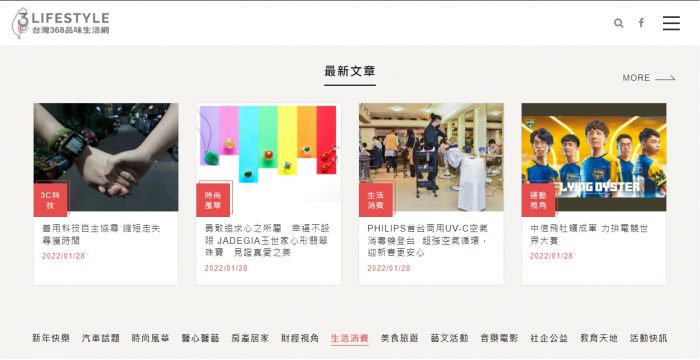This screenshot has height=360, width=700.
Task: Select the 運動視角 category tag
Action: pyautogui.click(x=538, y=200)
